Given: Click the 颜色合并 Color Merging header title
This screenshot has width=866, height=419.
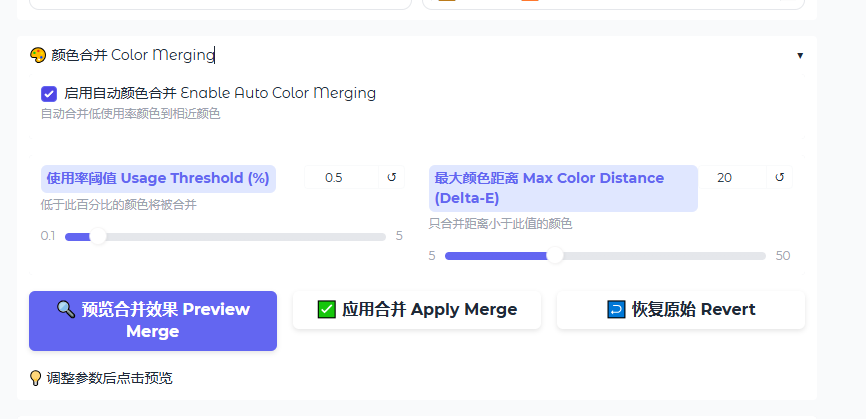Looking at the screenshot, I should (133, 55).
